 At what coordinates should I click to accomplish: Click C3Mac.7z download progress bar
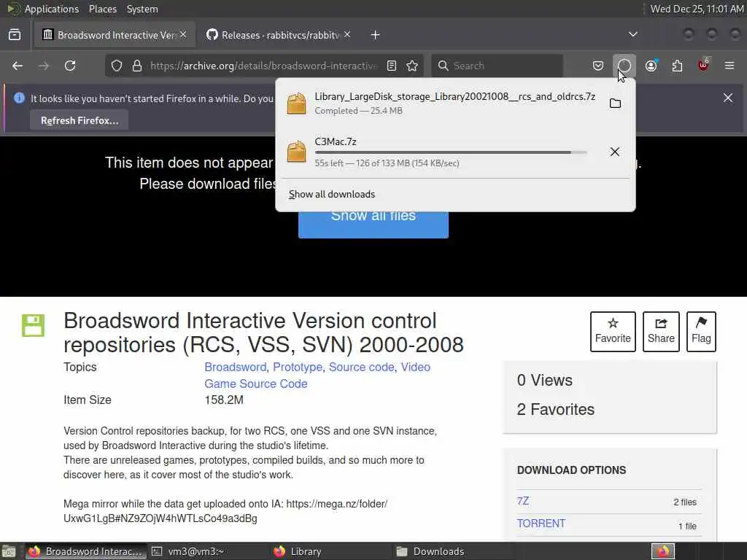click(451, 152)
